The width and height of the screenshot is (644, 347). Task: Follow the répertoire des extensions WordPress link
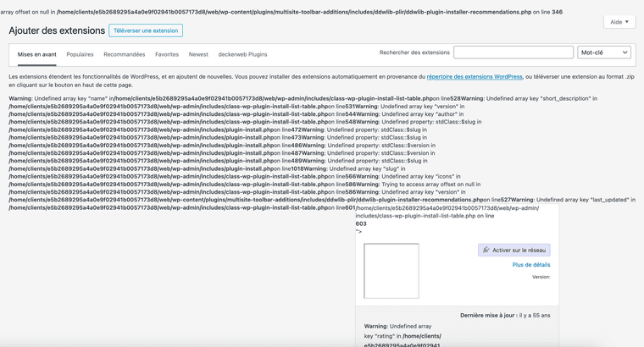point(475,77)
